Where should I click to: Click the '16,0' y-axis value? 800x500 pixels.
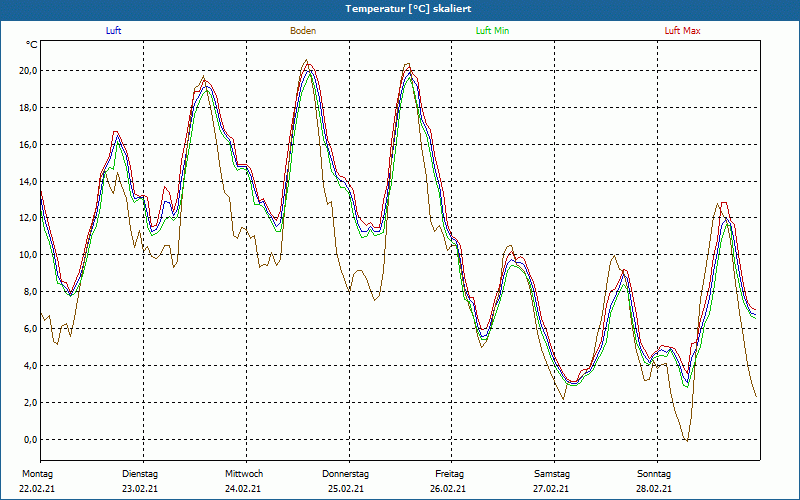coord(28,145)
